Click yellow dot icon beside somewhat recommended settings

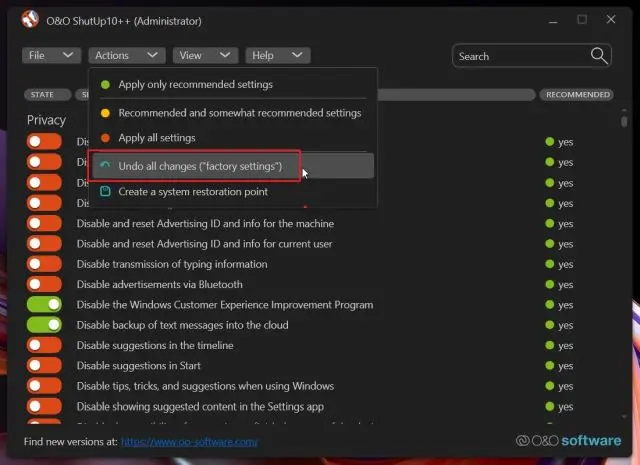(x=105, y=113)
